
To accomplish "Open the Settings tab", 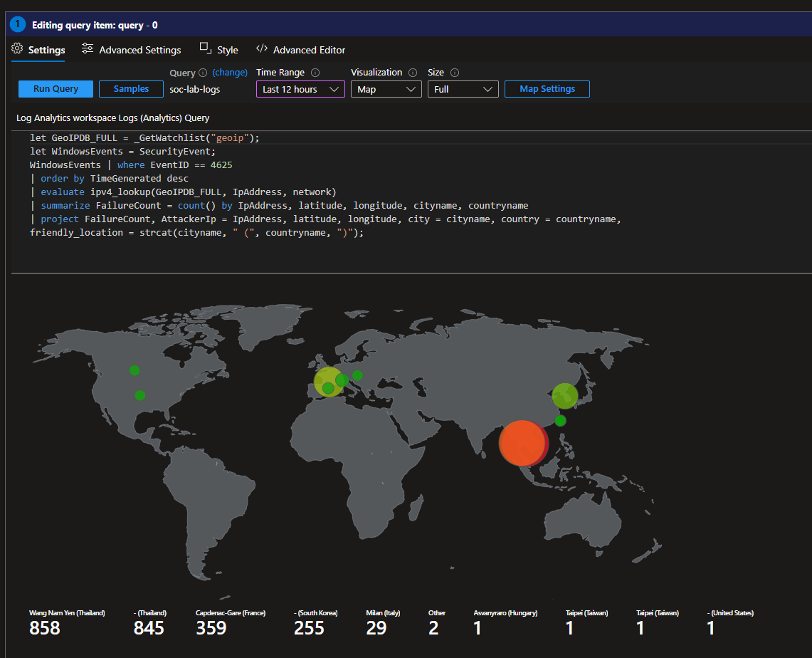I will point(38,50).
